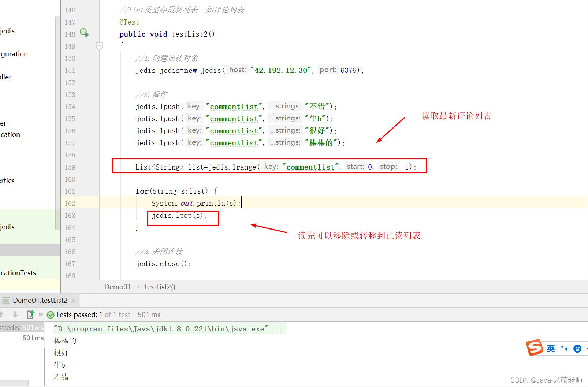Open the Sogou emoji smiley panel
Screen dimensions: 588x387
[x=577, y=349]
